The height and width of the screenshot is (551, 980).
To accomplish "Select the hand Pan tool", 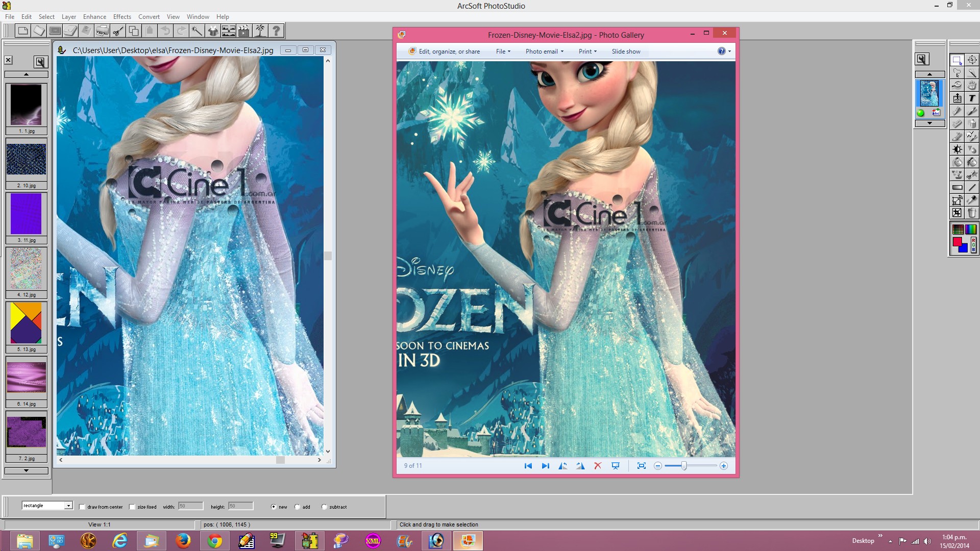I will point(972,85).
